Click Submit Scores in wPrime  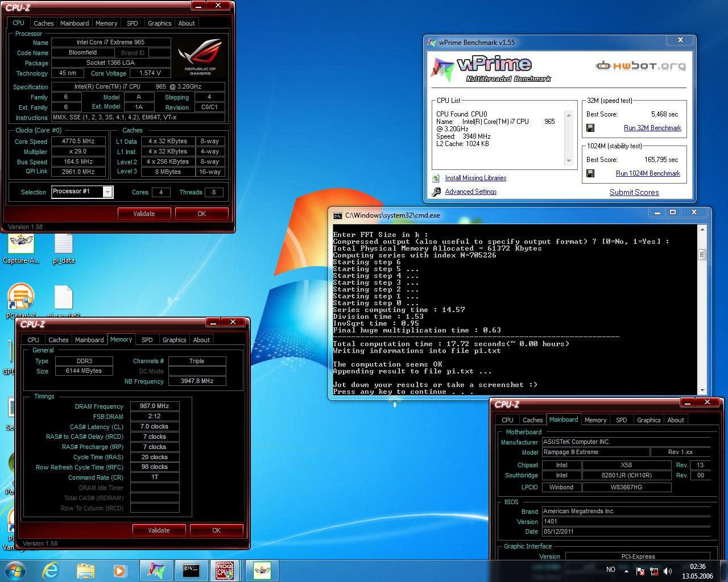point(634,192)
